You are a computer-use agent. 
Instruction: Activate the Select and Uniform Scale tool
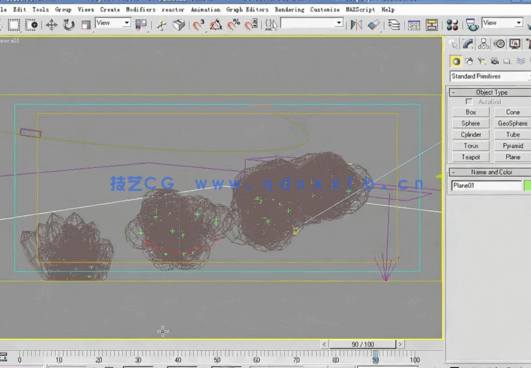tap(86, 25)
